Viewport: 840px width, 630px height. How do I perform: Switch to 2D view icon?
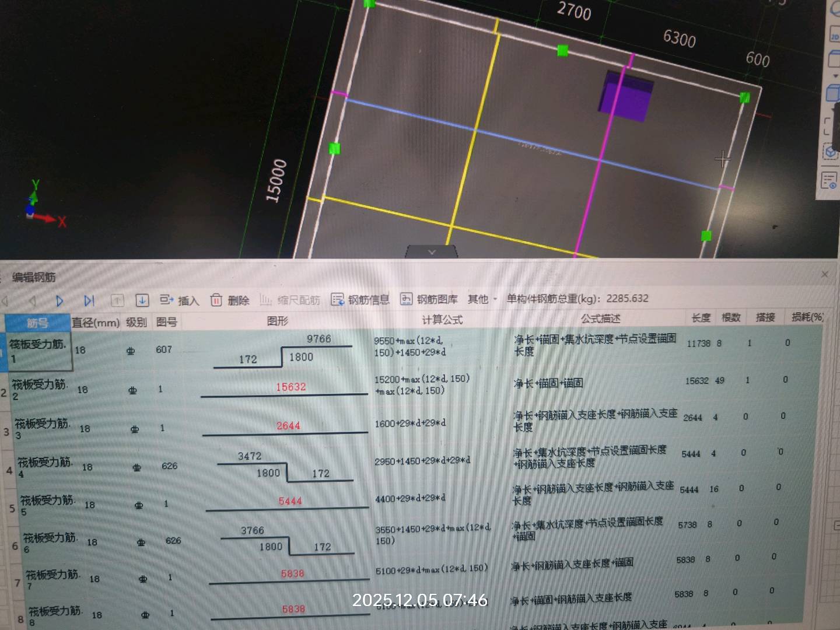[834, 34]
